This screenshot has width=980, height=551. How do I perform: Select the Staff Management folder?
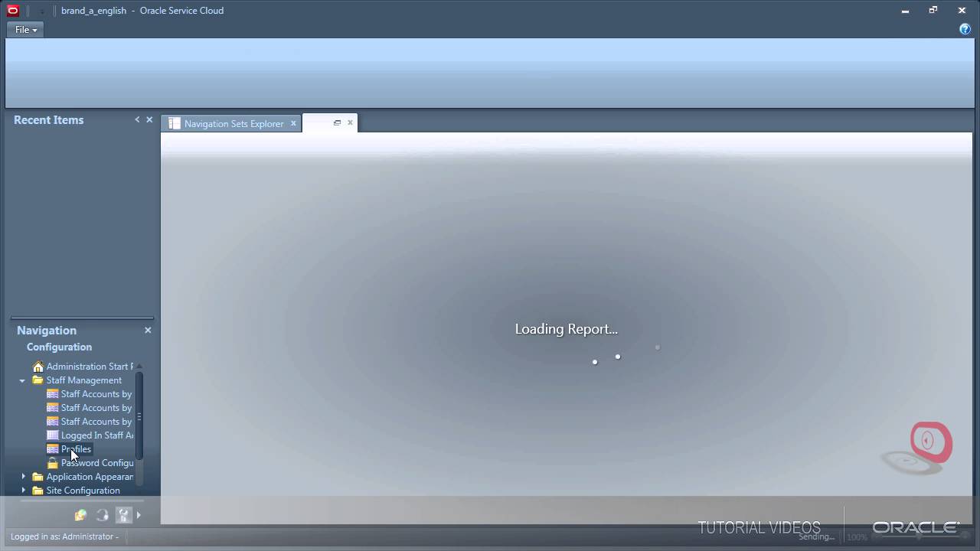[x=77, y=380]
